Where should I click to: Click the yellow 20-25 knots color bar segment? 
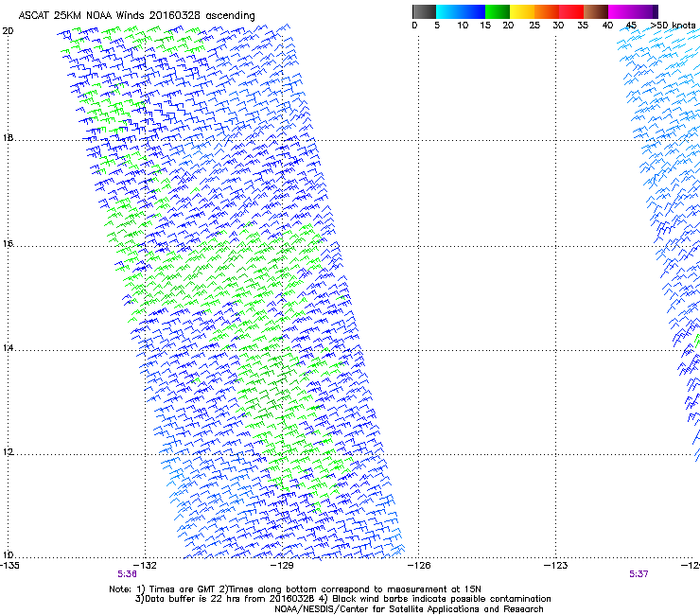[x=522, y=11]
